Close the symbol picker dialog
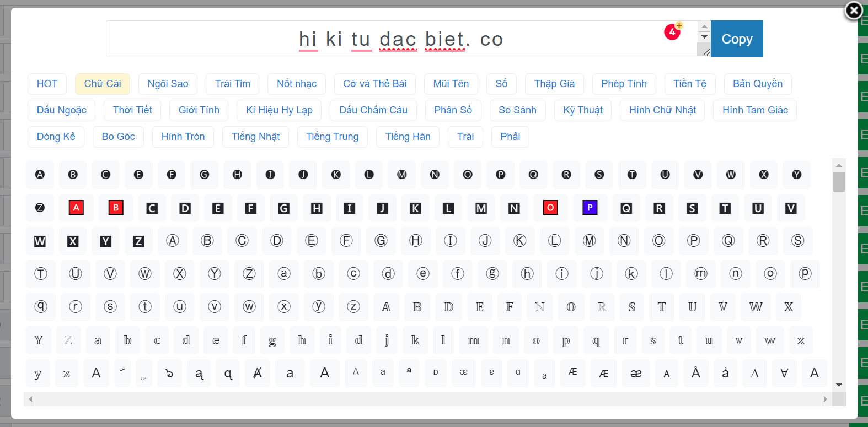Image resolution: width=868 pixels, height=427 pixels. [x=854, y=10]
